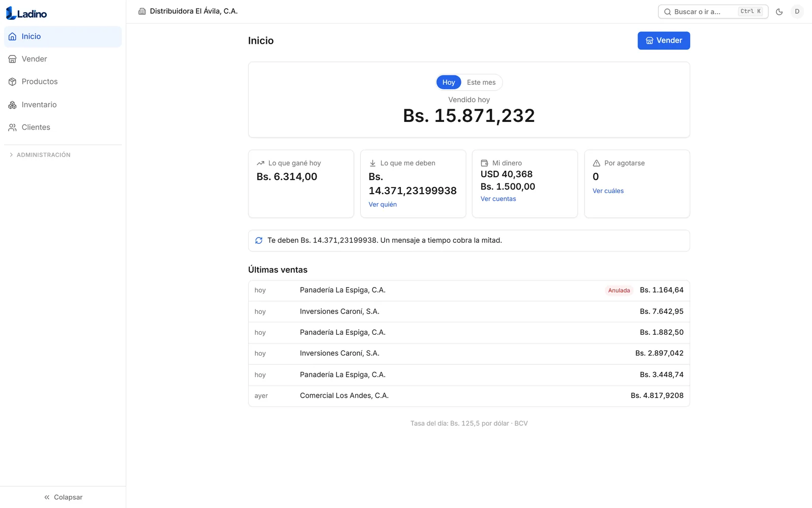The height and width of the screenshot is (508, 812).
Task: Open the Ver quién link
Action: click(x=383, y=204)
